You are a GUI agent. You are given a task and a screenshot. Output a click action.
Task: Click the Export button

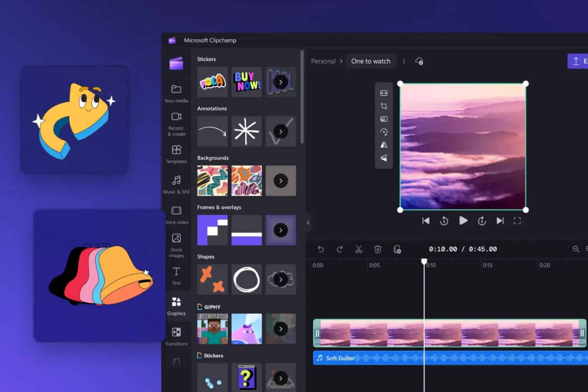pyautogui.click(x=578, y=61)
